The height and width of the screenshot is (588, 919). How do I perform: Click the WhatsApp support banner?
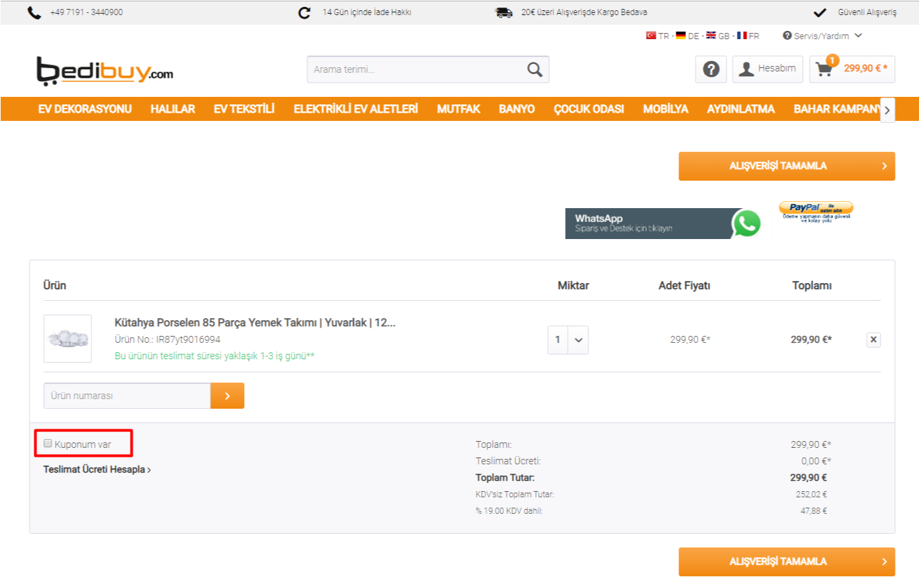click(663, 224)
